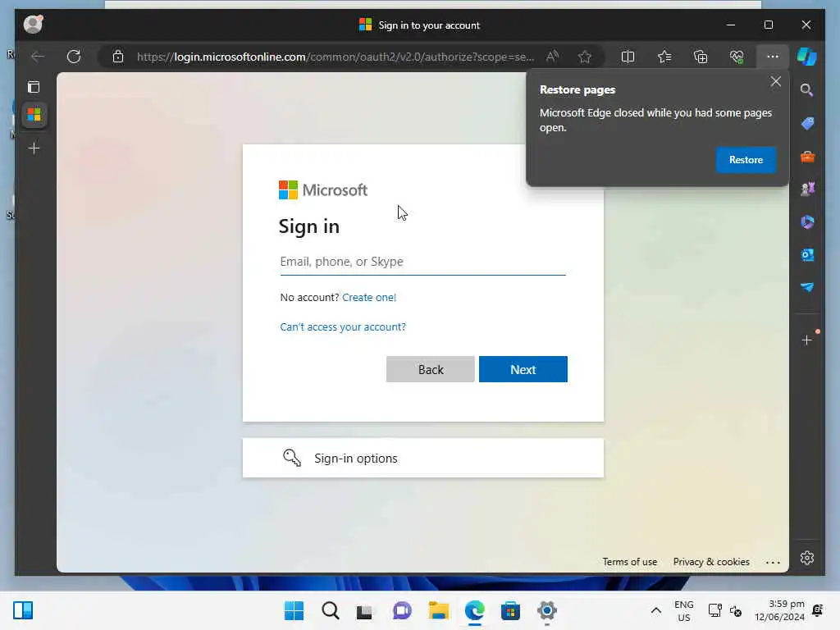Open sidebar Shopping tag icon
The image size is (840, 630).
click(807, 123)
